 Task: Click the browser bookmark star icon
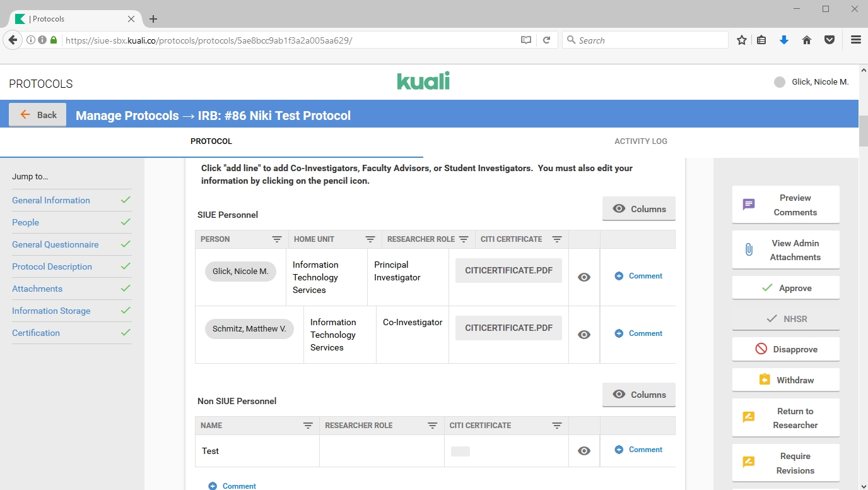click(x=742, y=40)
